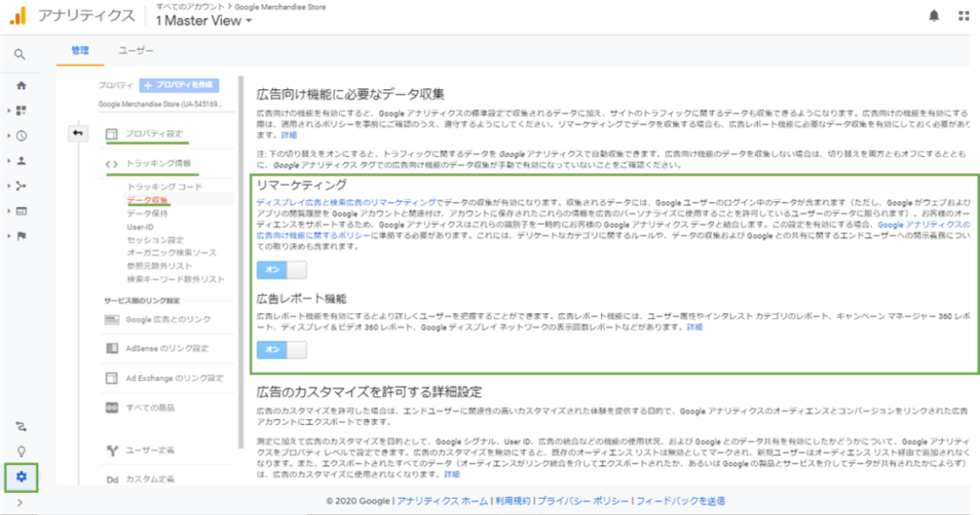Image resolution: width=980 pixels, height=515 pixels.
Task: Select Google Merchandise Store property name field
Action: tap(160, 104)
